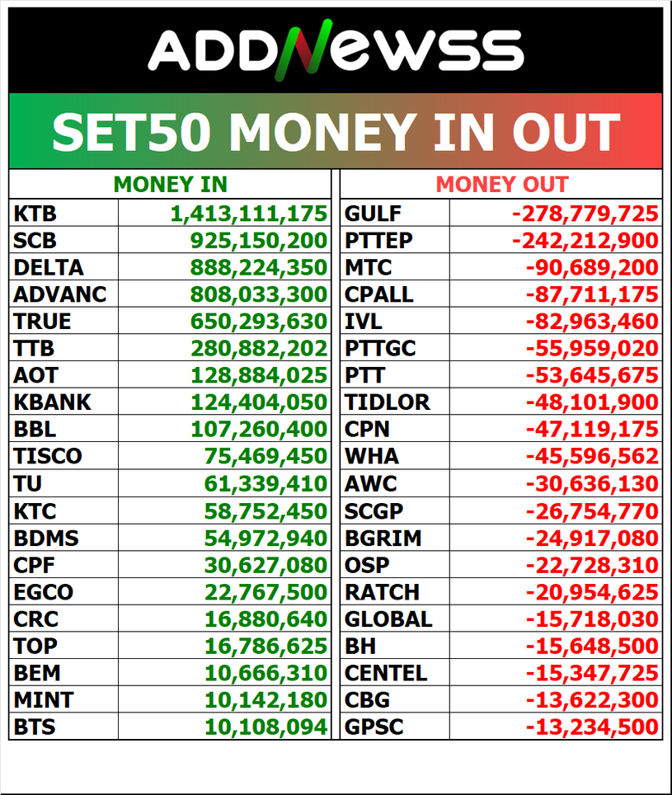Open the TIDLOR ticker
This screenshot has width=672, height=795.
click(x=388, y=402)
